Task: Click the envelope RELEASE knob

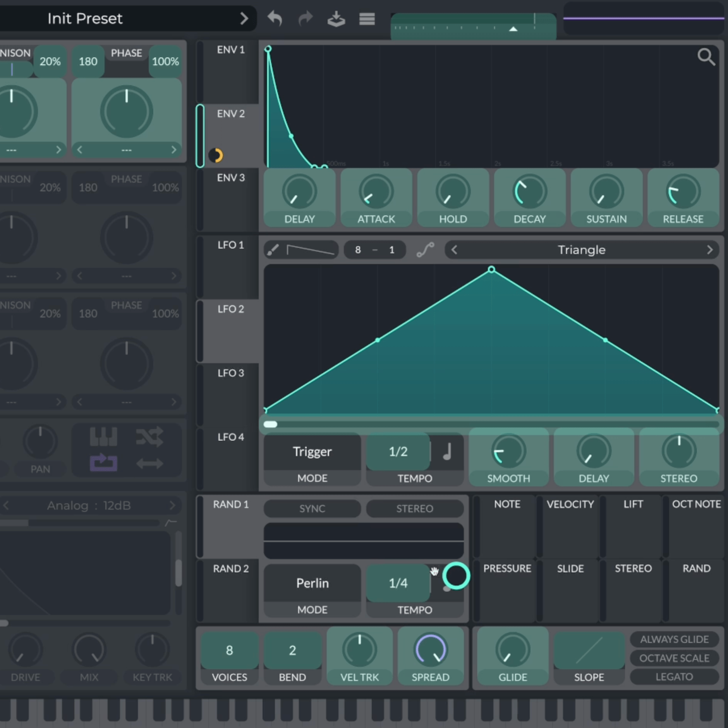Action: (x=683, y=191)
